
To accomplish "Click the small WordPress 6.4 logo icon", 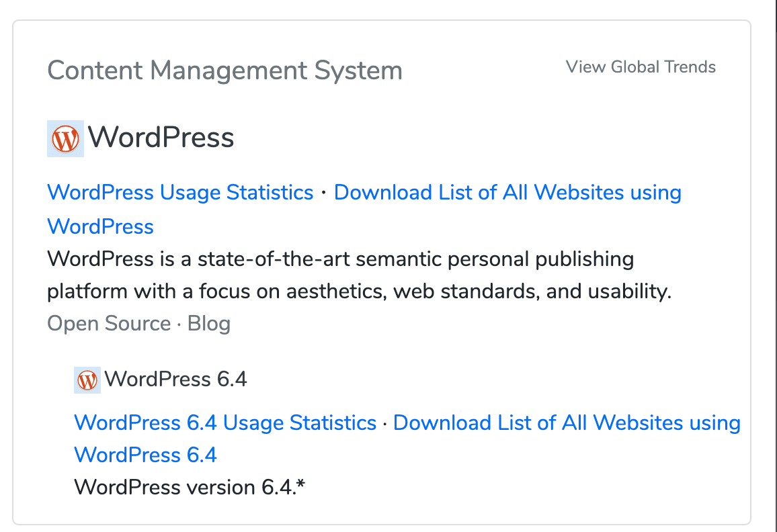I will (87, 380).
